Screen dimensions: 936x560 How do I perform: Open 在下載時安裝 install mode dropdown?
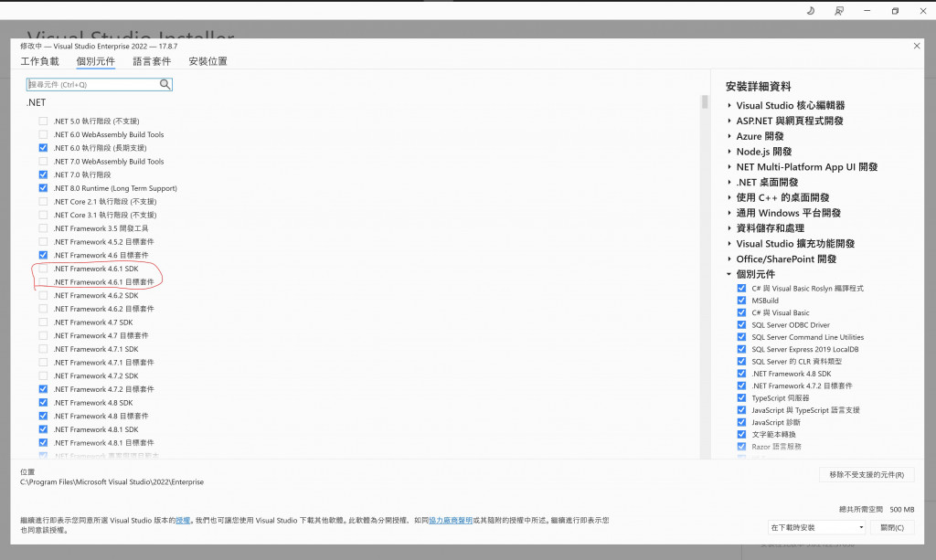point(816,528)
